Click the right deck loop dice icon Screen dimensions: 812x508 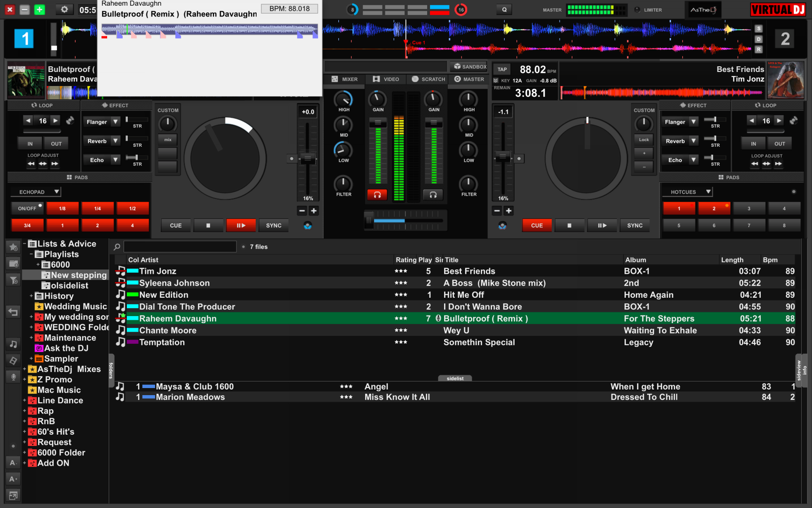pos(794,120)
